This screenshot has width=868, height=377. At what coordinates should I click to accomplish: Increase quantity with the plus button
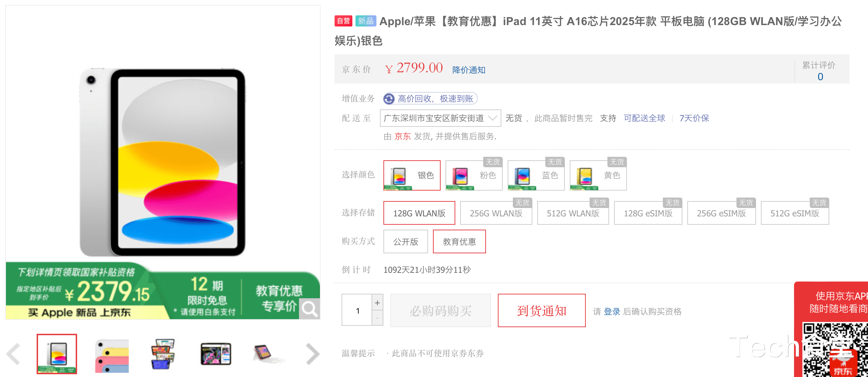[x=377, y=303]
